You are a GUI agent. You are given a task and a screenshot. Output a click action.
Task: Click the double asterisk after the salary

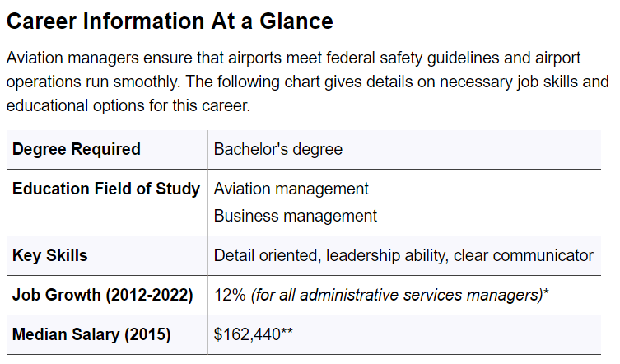click(x=288, y=333)
